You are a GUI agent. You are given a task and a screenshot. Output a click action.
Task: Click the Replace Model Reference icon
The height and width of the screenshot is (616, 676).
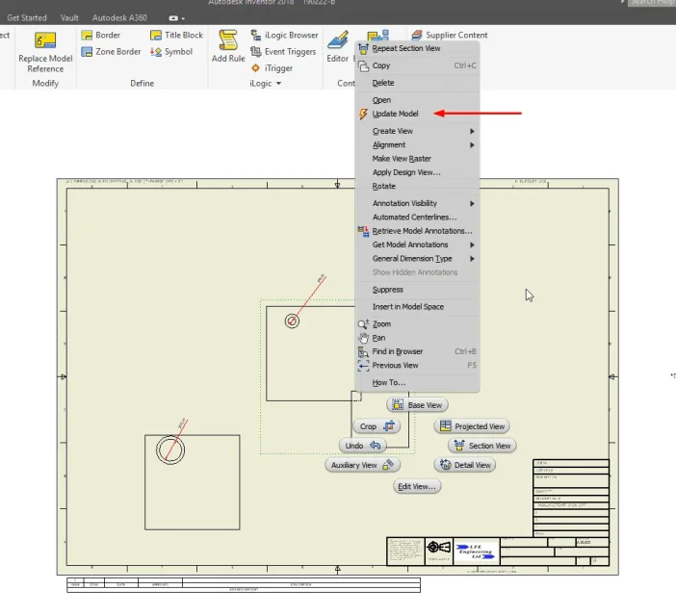click(45, 40)
